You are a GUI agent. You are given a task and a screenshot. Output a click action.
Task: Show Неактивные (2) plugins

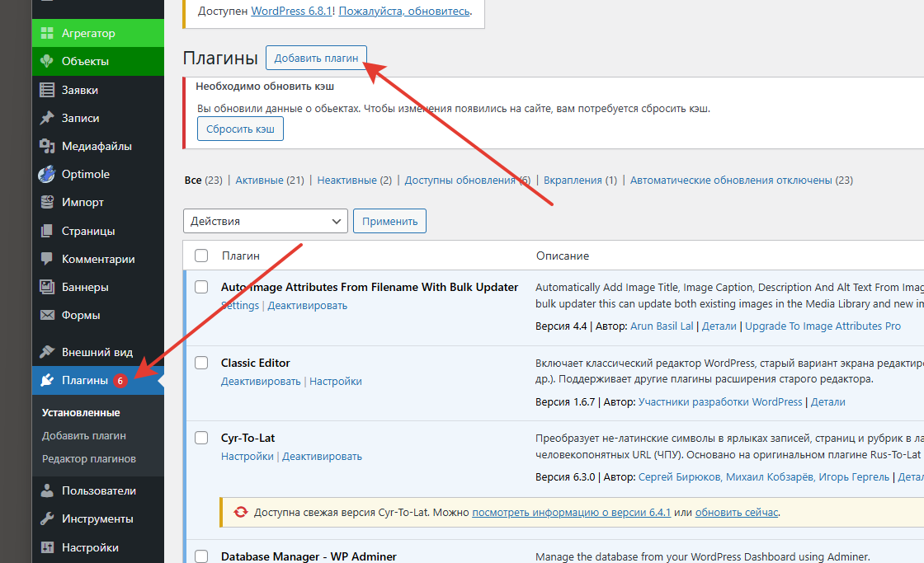[x=354, y=180]
